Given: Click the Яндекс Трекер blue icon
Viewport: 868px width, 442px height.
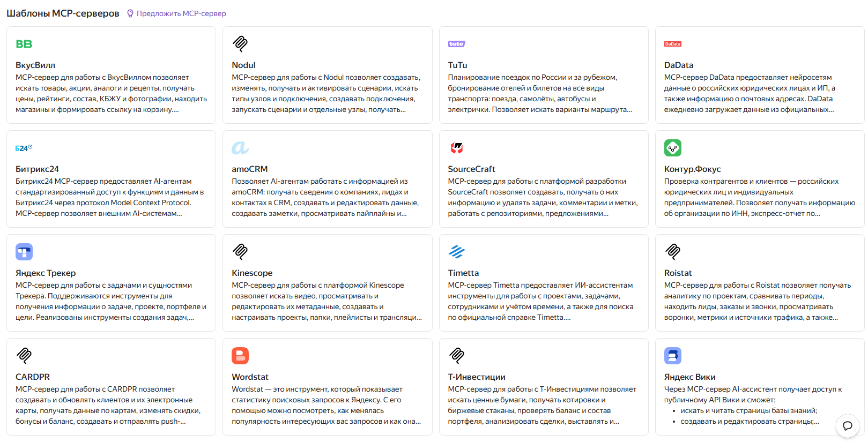Looking at the screenshot, I should pos(24,252).
